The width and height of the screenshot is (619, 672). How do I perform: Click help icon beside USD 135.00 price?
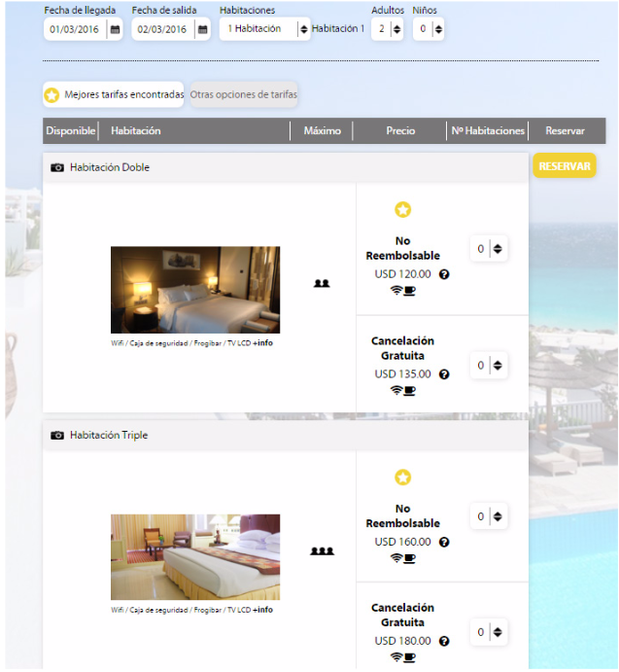[444, 373]
